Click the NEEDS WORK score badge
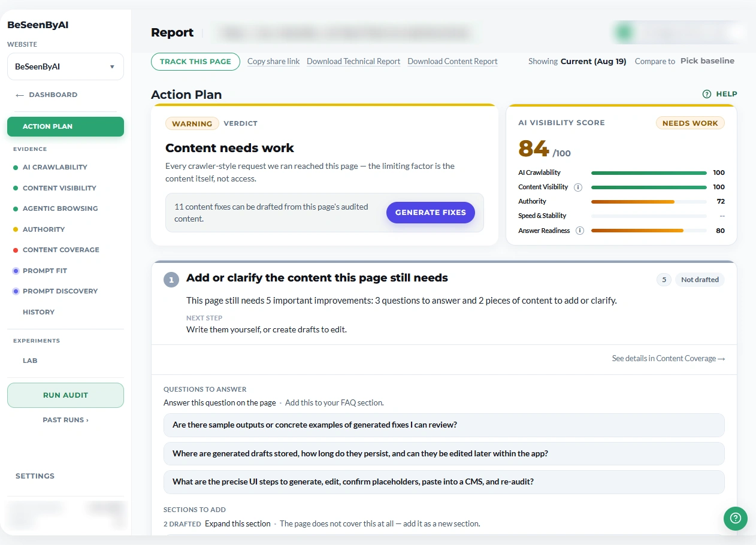Image resolution: width=756 pixels, height=545 pixels. point(690,123)
